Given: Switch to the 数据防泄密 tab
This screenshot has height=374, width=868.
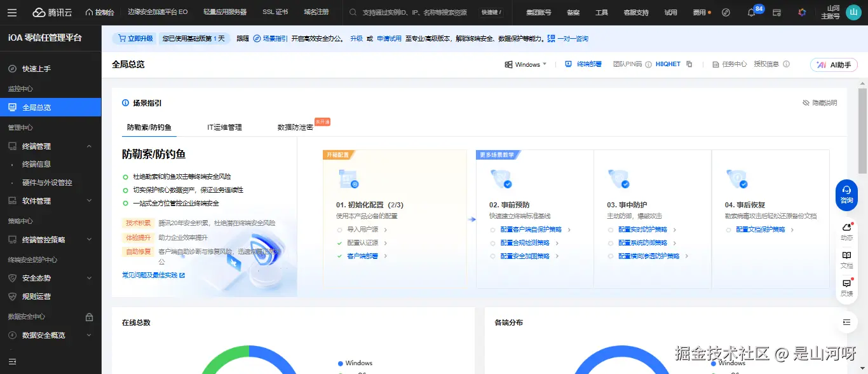Looking at the screenshot, I should click(295, 127).
